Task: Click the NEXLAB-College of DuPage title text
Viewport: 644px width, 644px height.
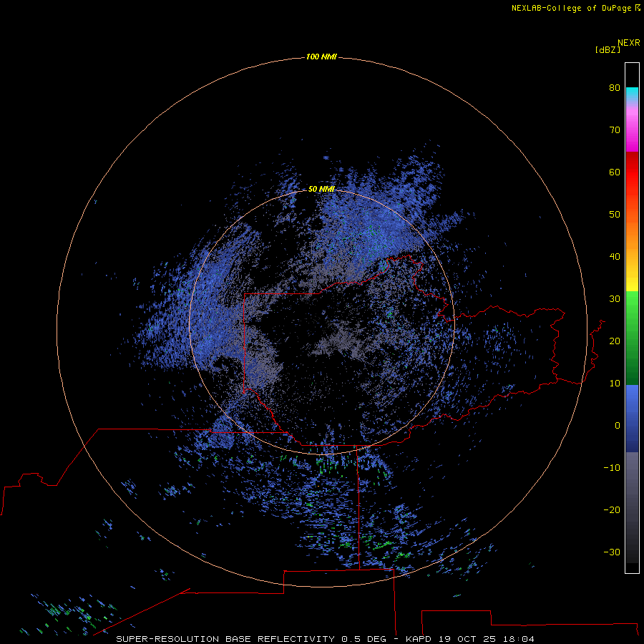Action: click(x=571, y=8)
